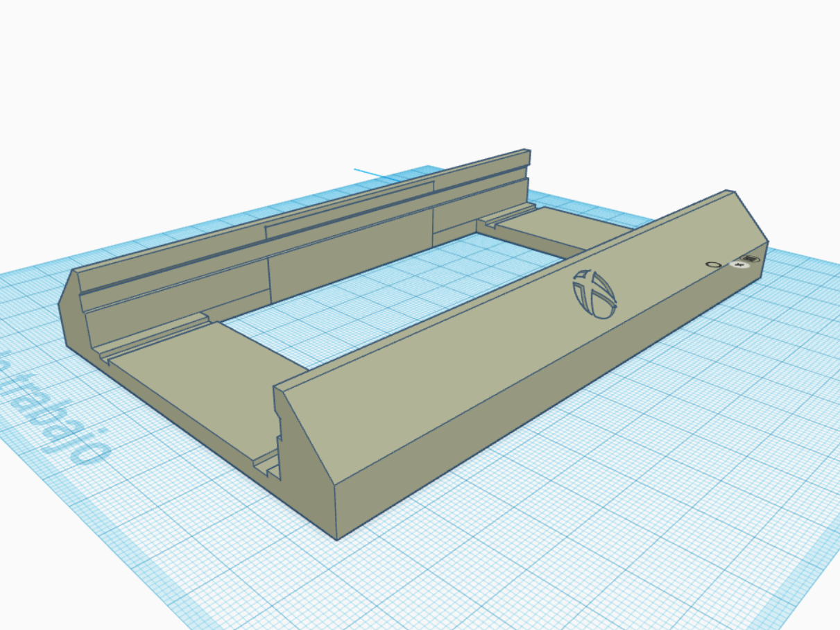Select the chamfered left end of rear wall

tap(67, 305)
